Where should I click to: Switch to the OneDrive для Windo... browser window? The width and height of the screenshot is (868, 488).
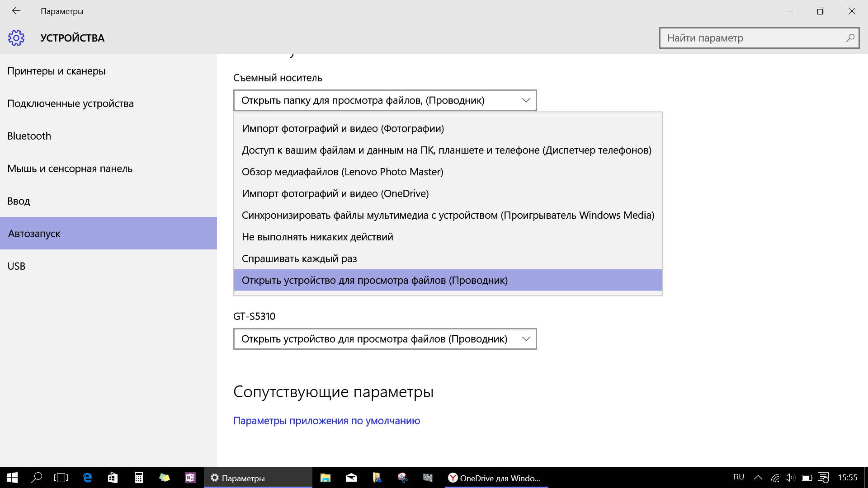point(496,478)
